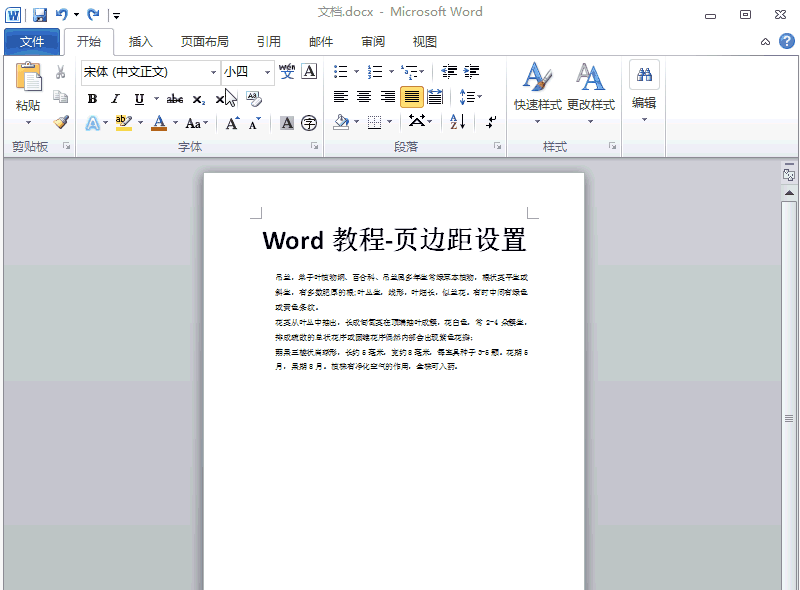Click the Grow Font icon

coord(232,123)
